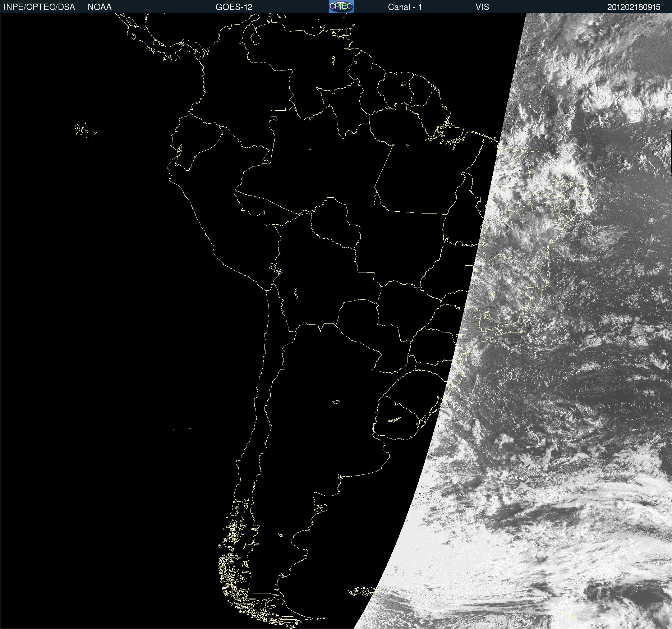The width and height of the screenshot is (672, 629).
Task: Click the INPE/CPTEC/DSA header text
Action: coord(39,7)
